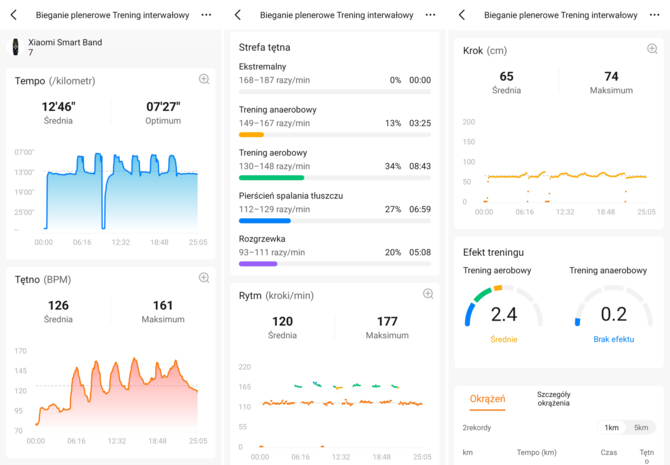
Task: Tap average heart rate value 126
Action: pyautogui.click(x=58, y=305)
